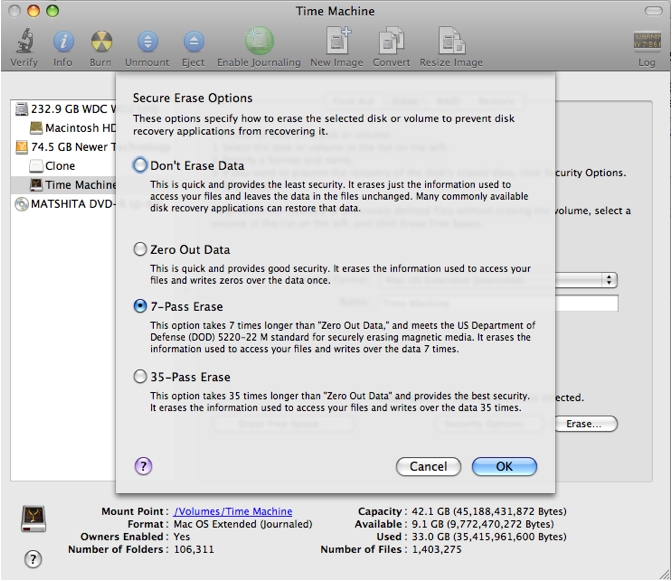The width and height of the screenshot is (672, 581).
Task: Click the Capacity value 42.1 GB
Action: coord(489,512)
